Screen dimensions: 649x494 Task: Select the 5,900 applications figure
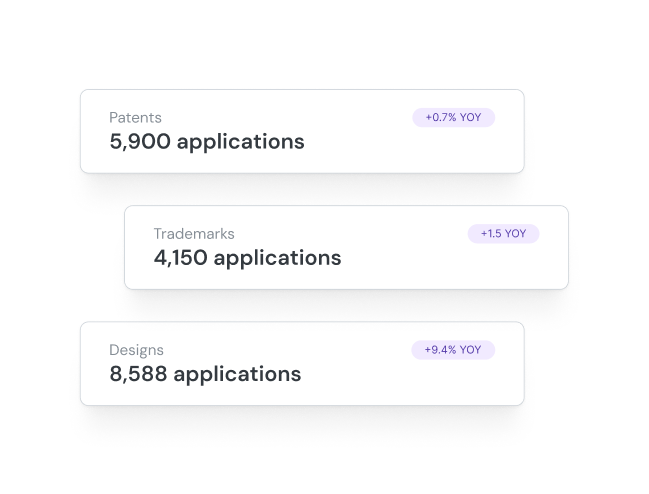coord(207,142)
